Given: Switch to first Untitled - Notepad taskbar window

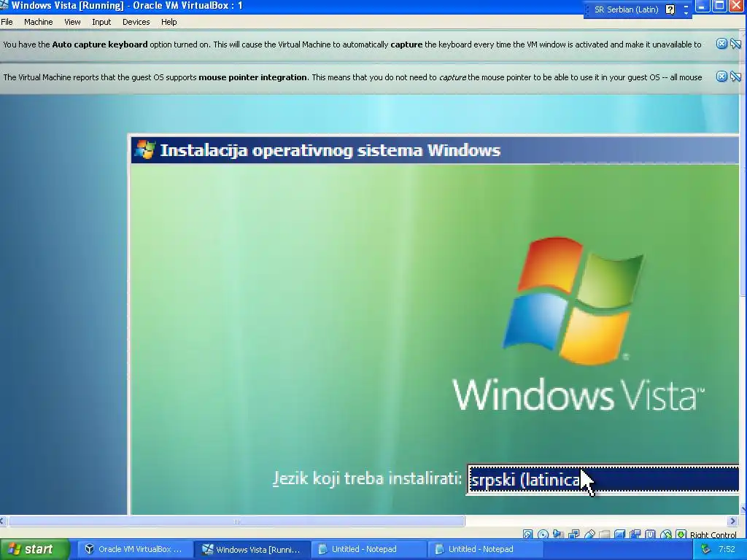Looking at the screenshot, I should coord(368,550).
